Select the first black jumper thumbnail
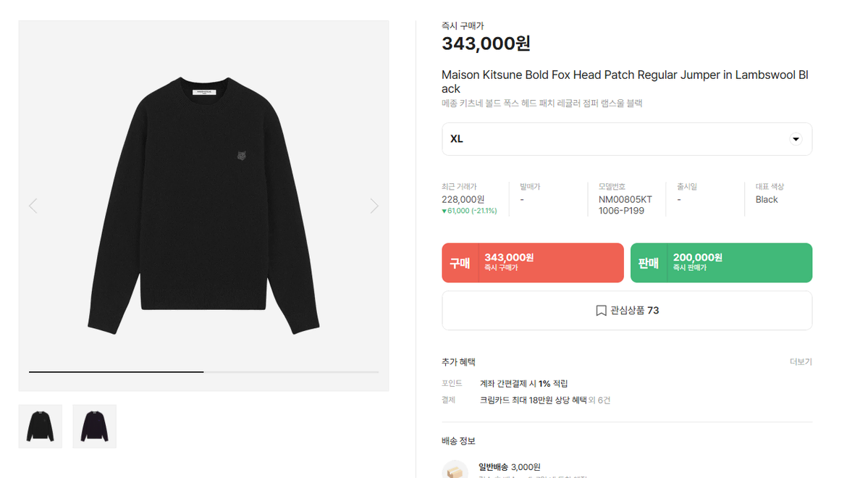 40,426
